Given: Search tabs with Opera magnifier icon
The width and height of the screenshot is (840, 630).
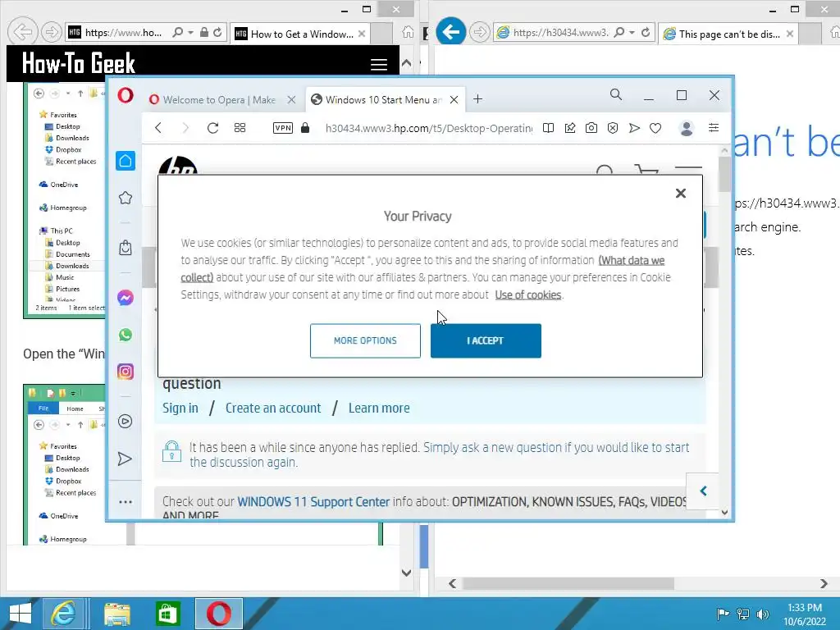Looking at the screenshot, I should 616,95.
